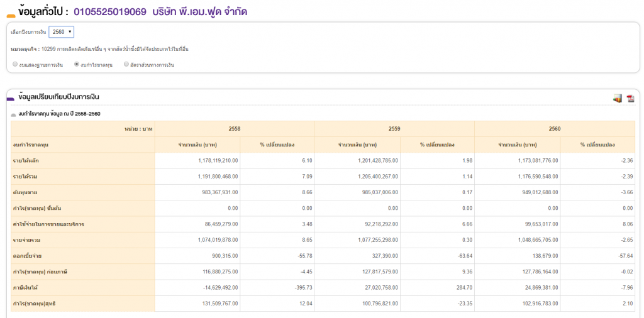The height and width of the screenshot is (318, 644).
Task: Click the value 100,796,821.00
Action: coord(380,304)
